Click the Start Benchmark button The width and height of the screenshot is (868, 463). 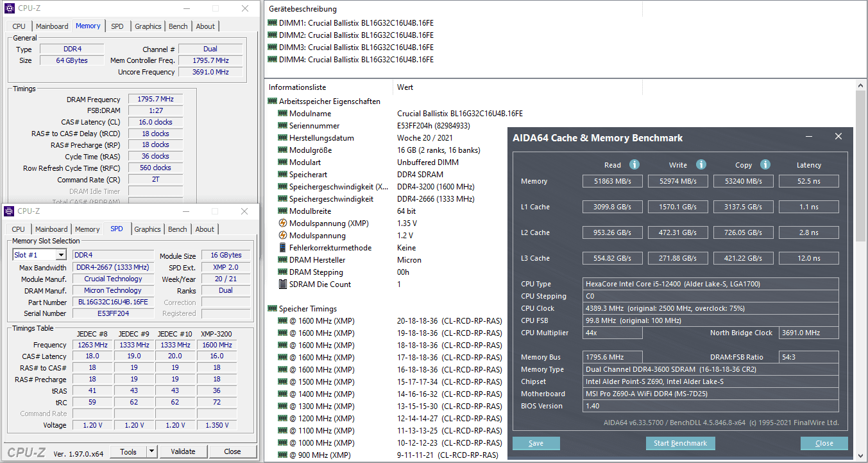tap(680, 443)
